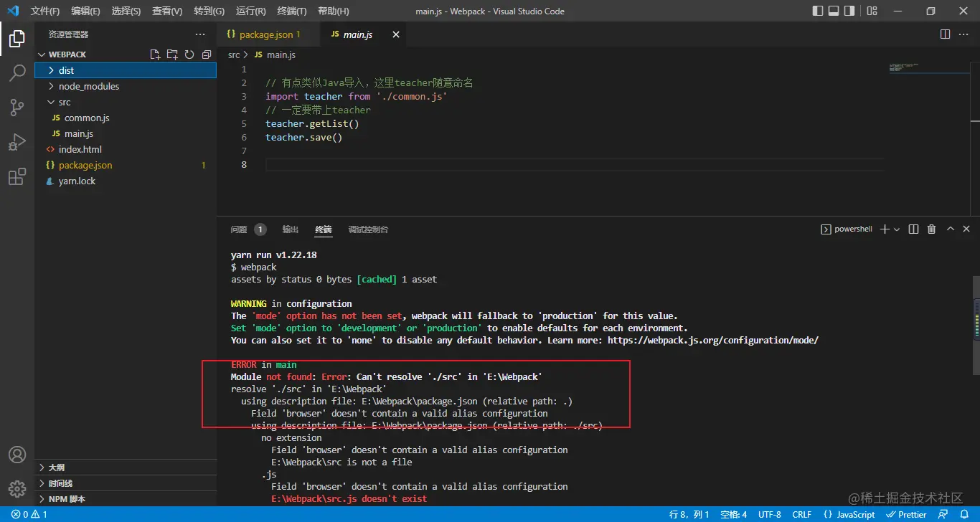980x522 pixels.
Task: Click New File icon in explorer header
Action: pos(155,54)
